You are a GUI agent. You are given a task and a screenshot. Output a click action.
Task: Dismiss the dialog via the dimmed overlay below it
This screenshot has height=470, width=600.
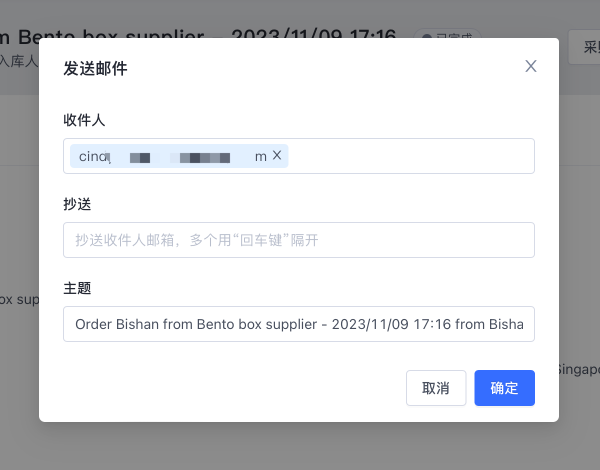pos(299,446)
